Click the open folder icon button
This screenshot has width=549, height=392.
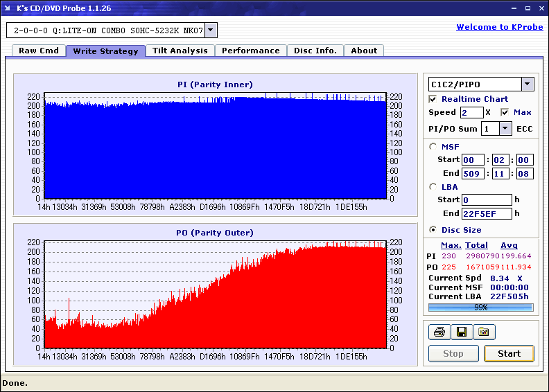(483, 332)
